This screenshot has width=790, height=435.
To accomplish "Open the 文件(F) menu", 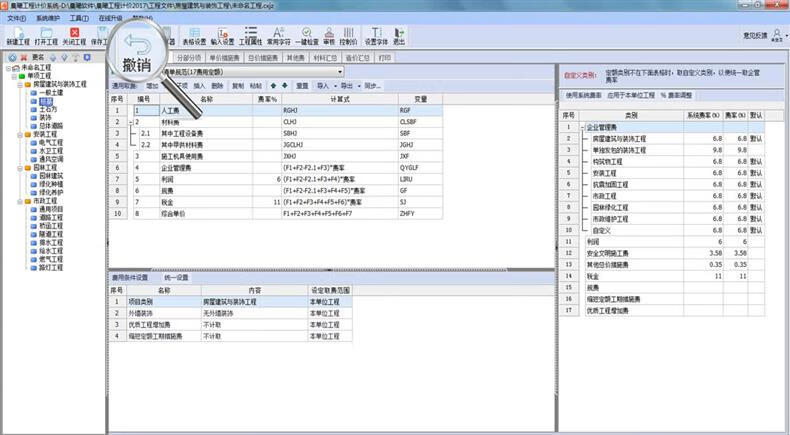I will point(16,18).
